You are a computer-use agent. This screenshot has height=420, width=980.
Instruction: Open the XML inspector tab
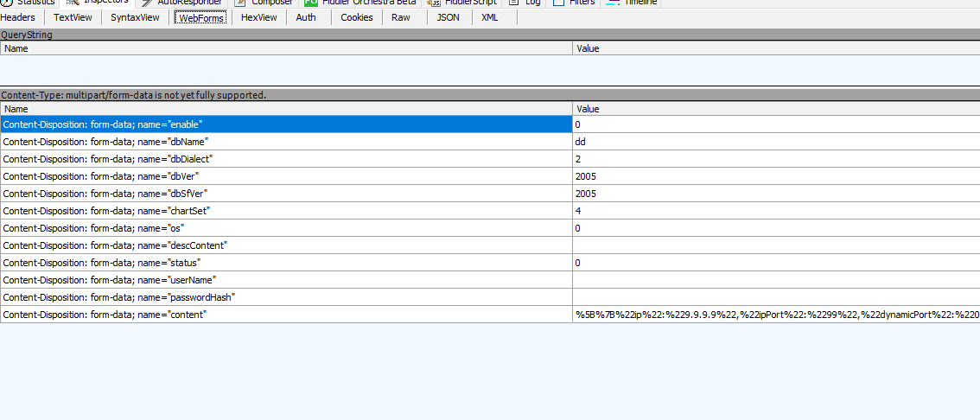pyautogui.click(x=490, y=17)
